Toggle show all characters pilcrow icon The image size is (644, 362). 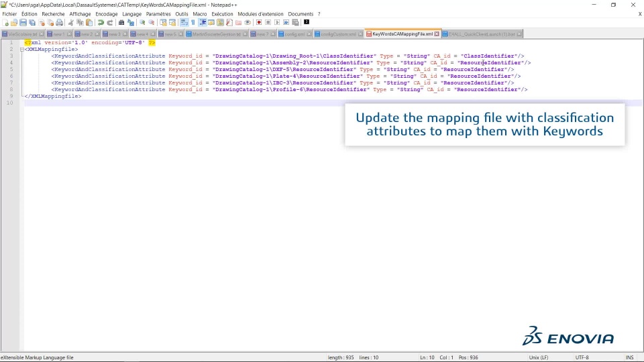pos(193,23)
